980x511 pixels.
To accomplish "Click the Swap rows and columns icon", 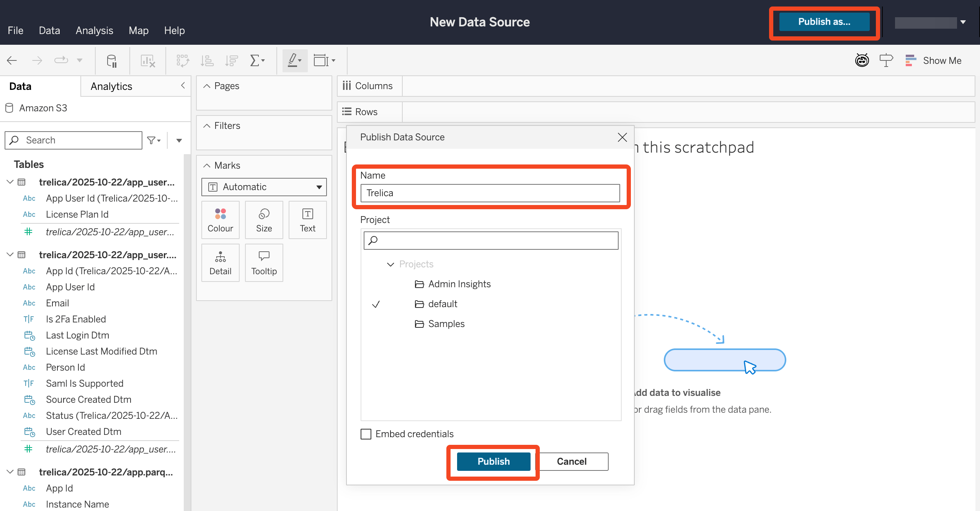I will [x=183, y=60].
